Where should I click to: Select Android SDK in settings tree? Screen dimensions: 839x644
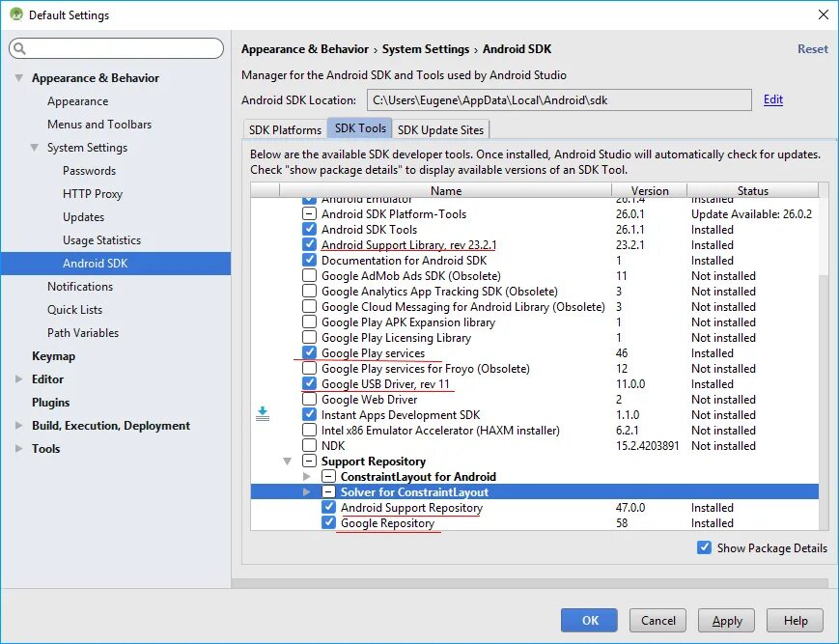116,264
